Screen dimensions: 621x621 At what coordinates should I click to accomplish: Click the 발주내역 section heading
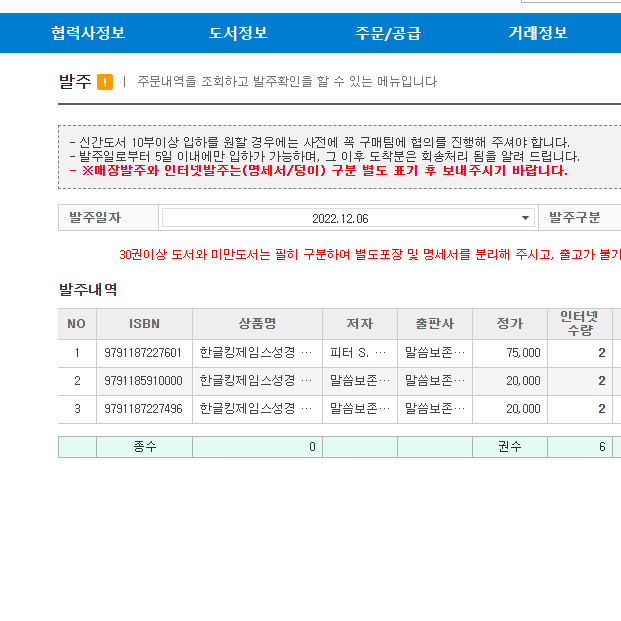[x=88, y=289]
